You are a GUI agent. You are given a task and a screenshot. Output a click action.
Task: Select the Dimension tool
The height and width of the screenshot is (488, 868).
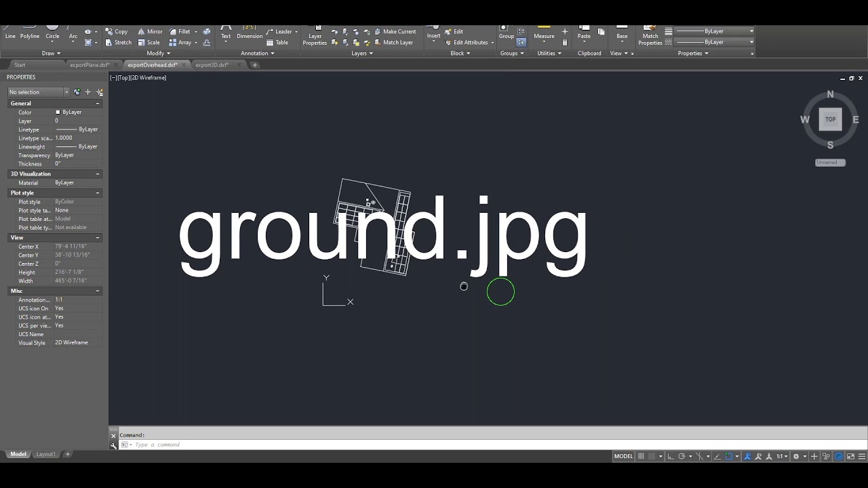coord(250,33)
